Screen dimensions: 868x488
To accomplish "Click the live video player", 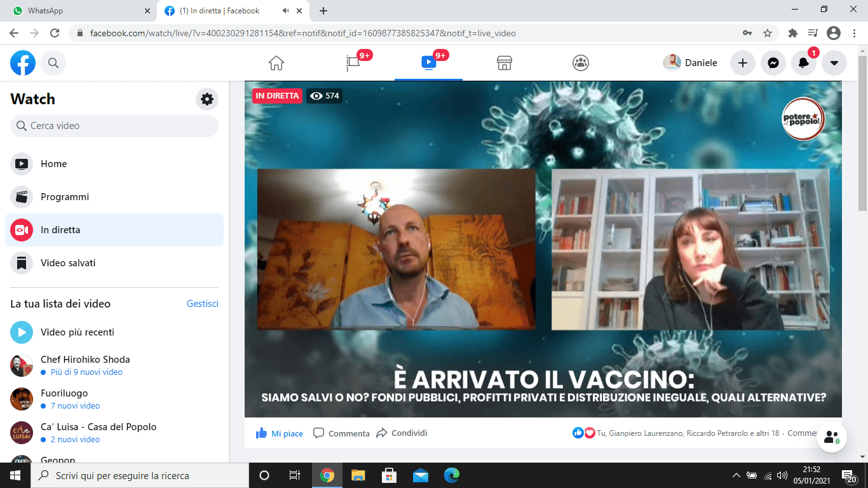I will (x=543, y=249).
